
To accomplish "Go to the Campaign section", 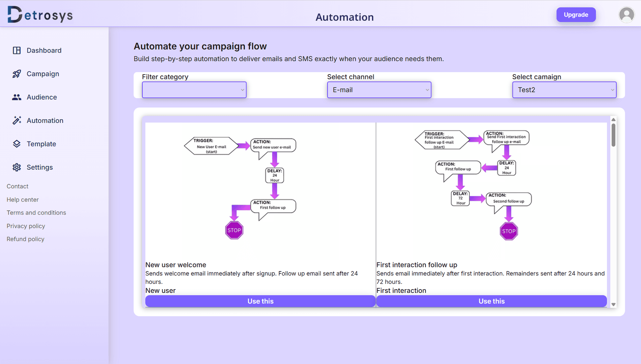I will click(43, 74).
